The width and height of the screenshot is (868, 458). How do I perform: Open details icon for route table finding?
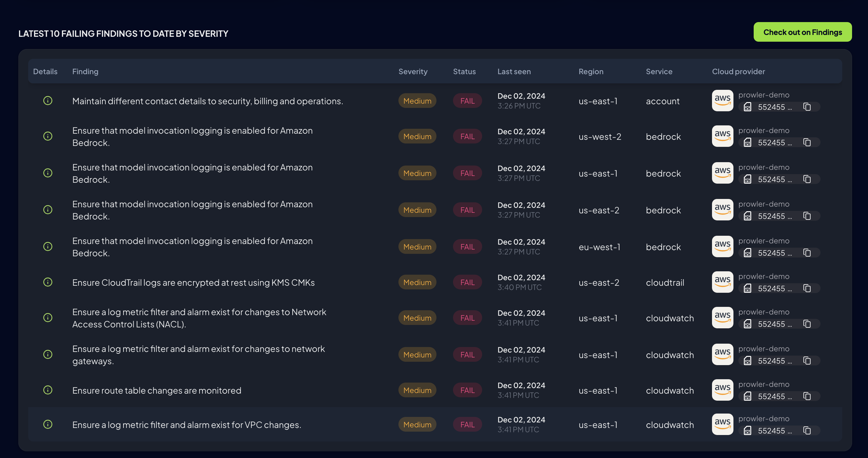coord(48,390)
